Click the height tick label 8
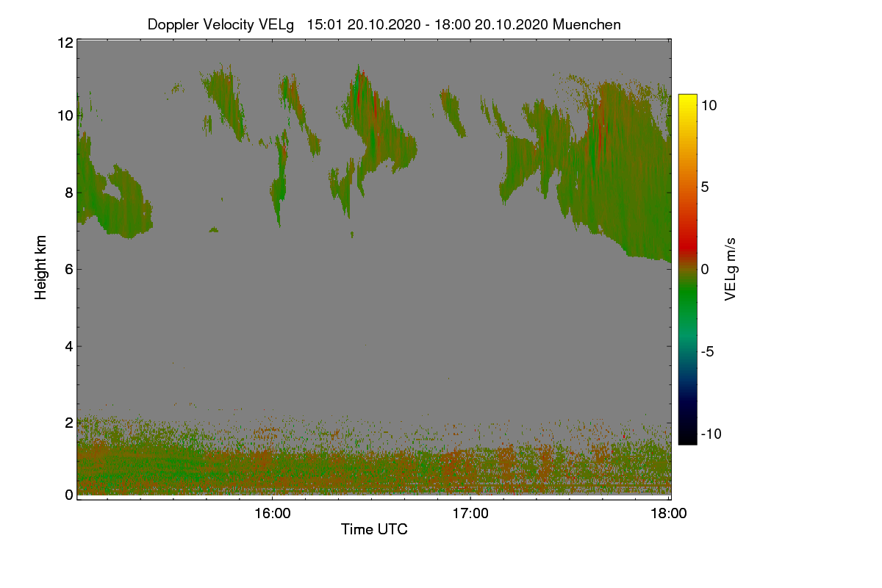Screen dimensions: 882x588 click(68, 193)
